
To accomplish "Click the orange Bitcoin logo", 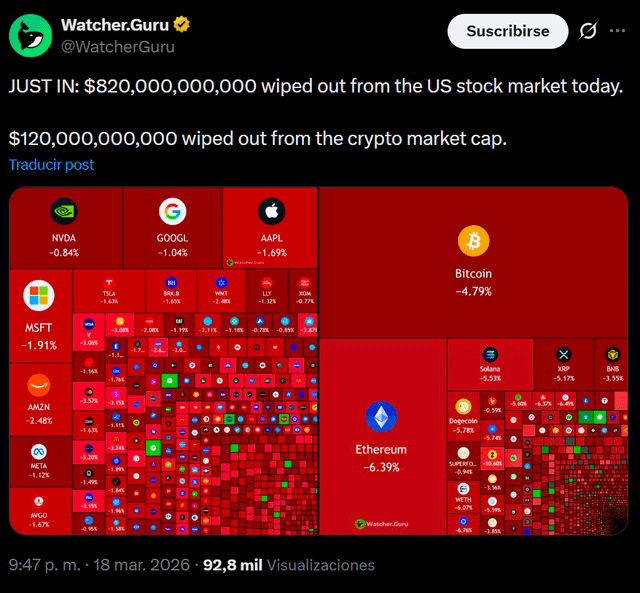I will (x=473, y=241).
